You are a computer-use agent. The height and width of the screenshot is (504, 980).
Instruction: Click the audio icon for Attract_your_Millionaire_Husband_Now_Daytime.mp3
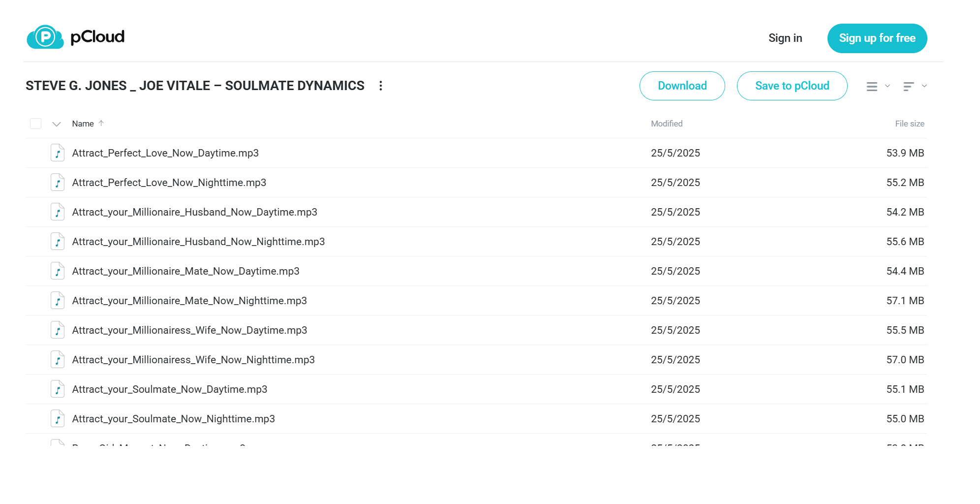point(58,212)
